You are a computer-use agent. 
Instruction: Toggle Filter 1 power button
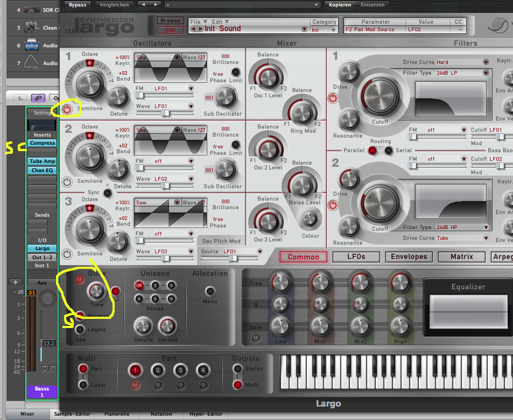pos(333,98)
